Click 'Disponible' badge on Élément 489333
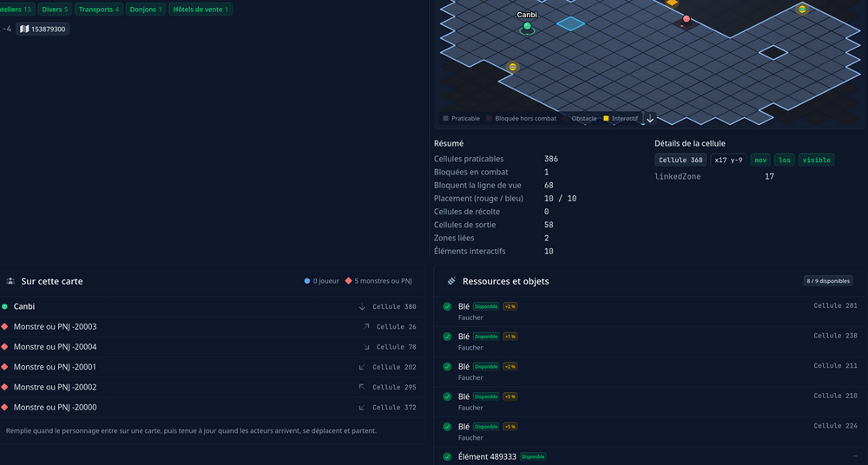868x465 pixels. 533,456
